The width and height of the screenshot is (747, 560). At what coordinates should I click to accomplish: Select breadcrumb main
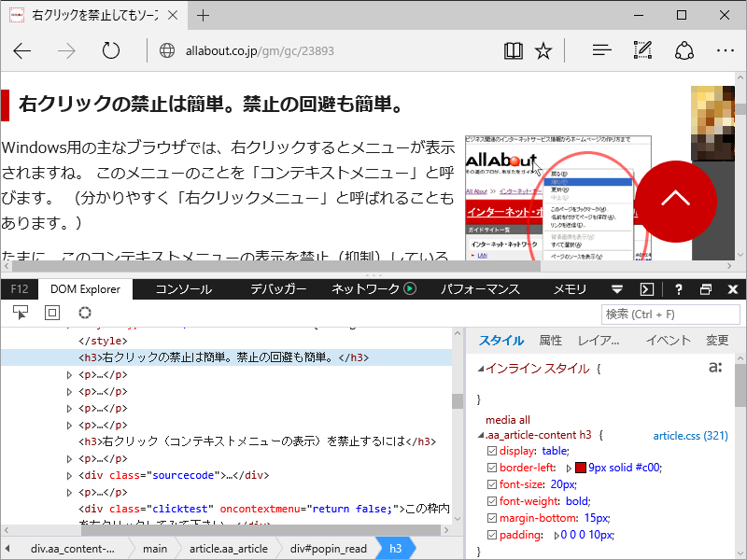pos(155,549)
